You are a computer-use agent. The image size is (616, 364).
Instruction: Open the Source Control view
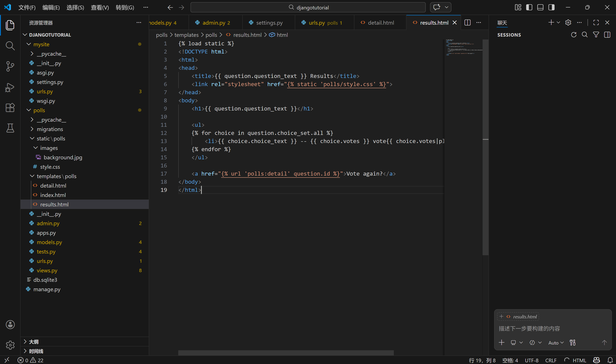(10, 66)
